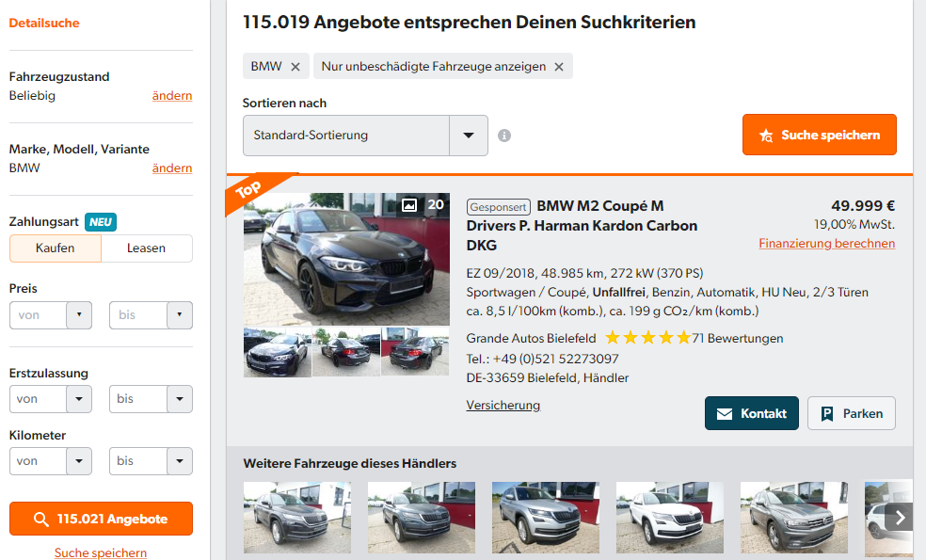The height and width of the screenshot is (560, 926).
Task: Click the five-star dealer rating
Action: coord(647,338)
